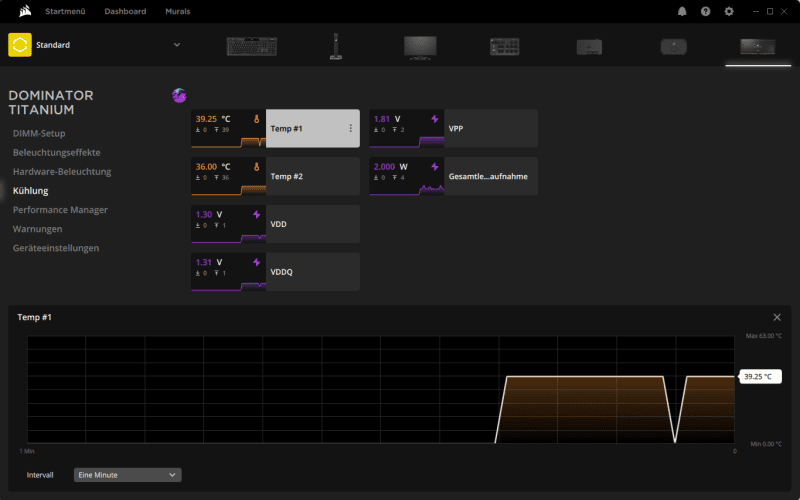Open the help question mark icon
The image size is (800, 500).
(x=706, y=11)
